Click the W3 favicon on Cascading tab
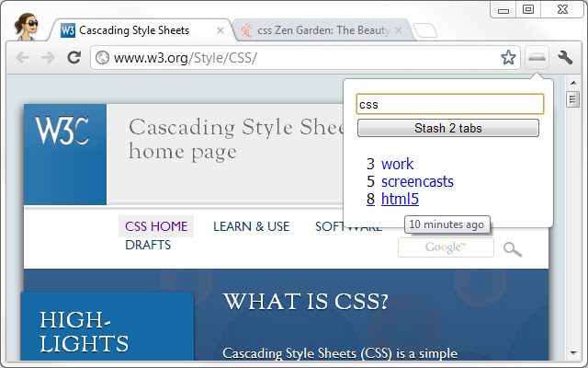Viewport: 588px width, 368px height. point(68,30)
